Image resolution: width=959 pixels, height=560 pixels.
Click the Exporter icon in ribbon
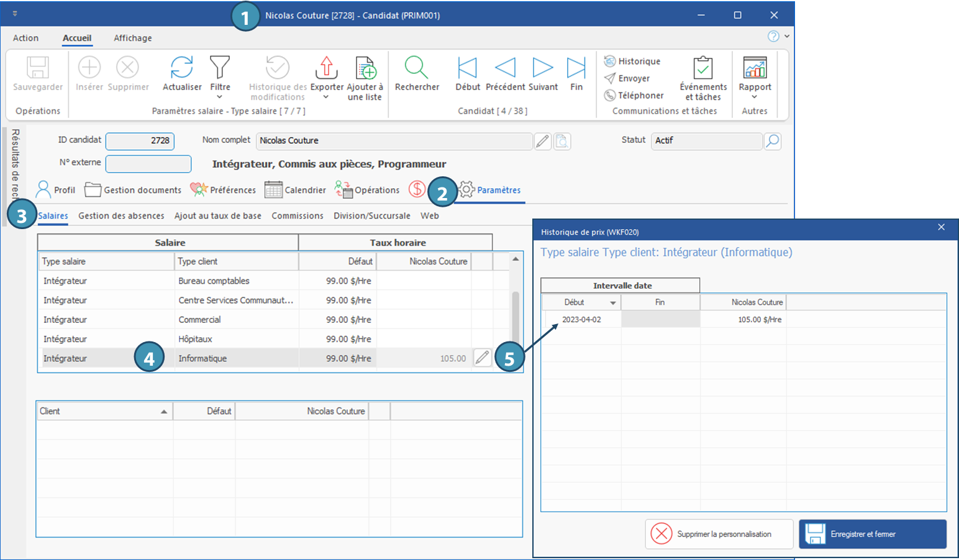coord(327,68)
